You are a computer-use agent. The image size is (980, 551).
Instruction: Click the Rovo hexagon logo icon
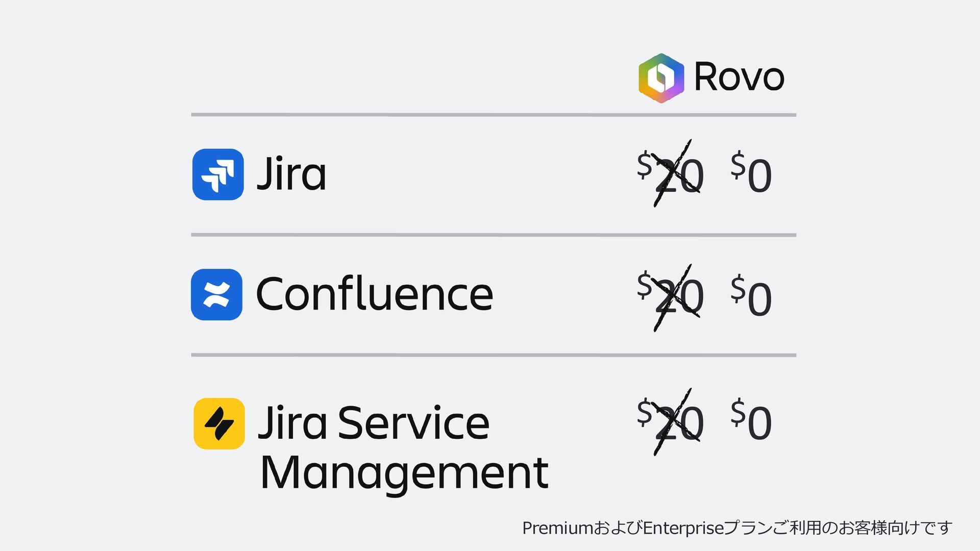coord(661,78)
